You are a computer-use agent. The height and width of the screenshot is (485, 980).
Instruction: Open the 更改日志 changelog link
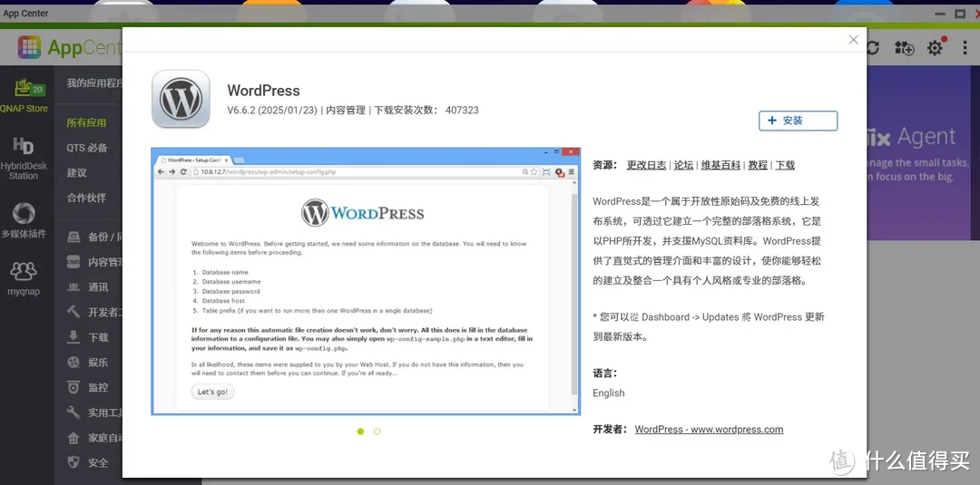[646, 165]
